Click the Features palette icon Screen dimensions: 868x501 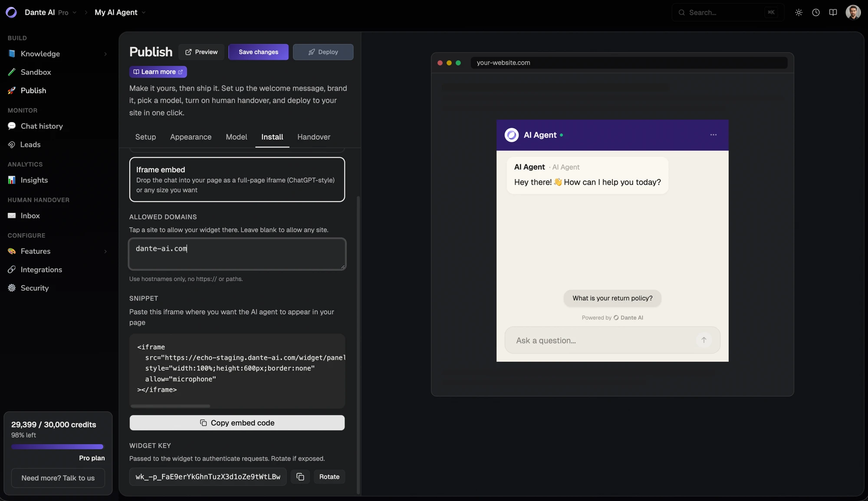[x=12, y=251]
